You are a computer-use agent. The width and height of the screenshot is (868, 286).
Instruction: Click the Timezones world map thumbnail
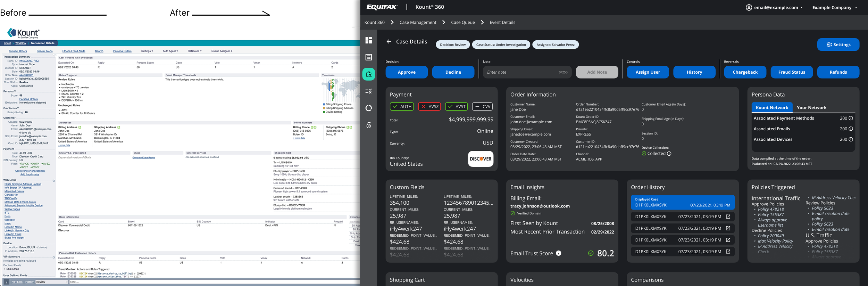pyautogui.click(x=341, y=90)
